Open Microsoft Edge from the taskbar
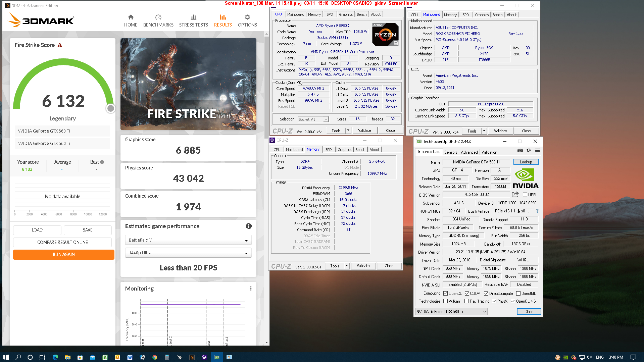 pyautogui.click(x=55, y=357)
